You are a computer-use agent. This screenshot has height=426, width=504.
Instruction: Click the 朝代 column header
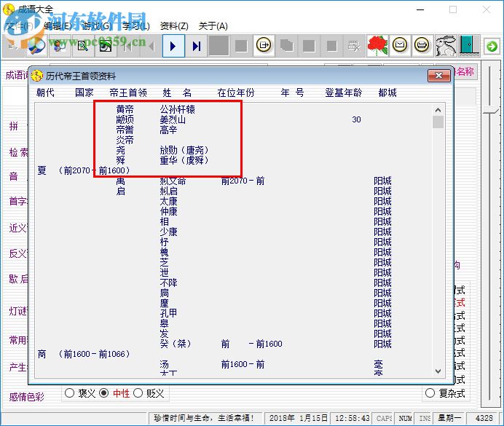coord(45,92)
